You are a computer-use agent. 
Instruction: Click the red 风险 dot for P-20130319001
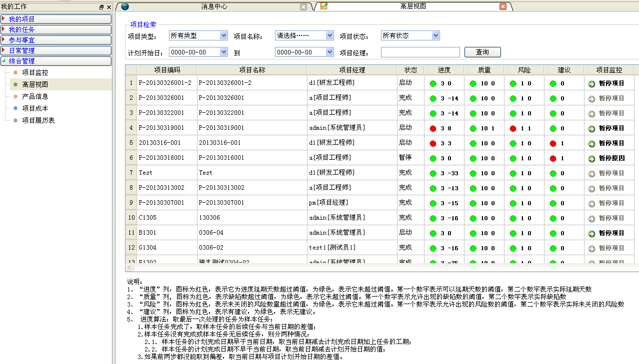pyautogui.click(x=513, y=128)
